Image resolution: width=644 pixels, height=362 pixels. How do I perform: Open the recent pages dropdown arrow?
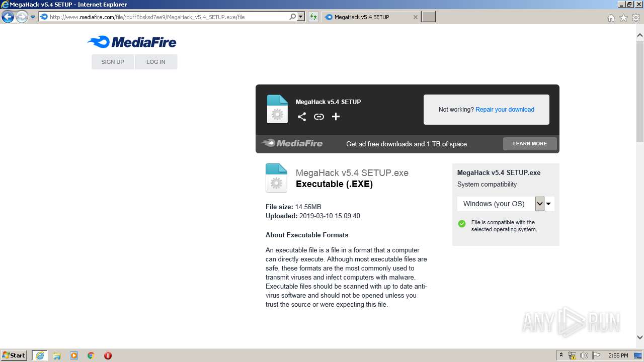click(33, 17)
